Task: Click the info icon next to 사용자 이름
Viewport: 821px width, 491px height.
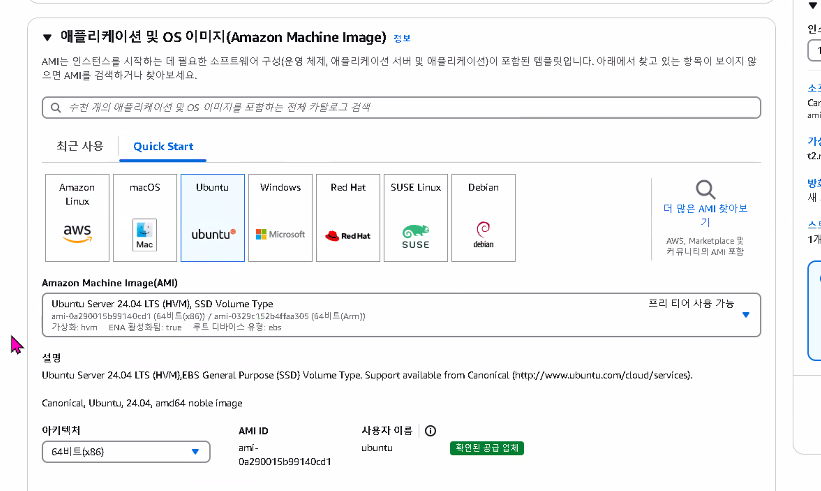Action: (x=430, y=431)
